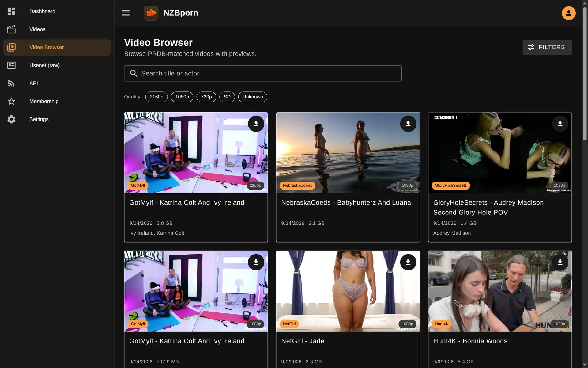Open thumbnail of Hunt4K video

point(500,291)
